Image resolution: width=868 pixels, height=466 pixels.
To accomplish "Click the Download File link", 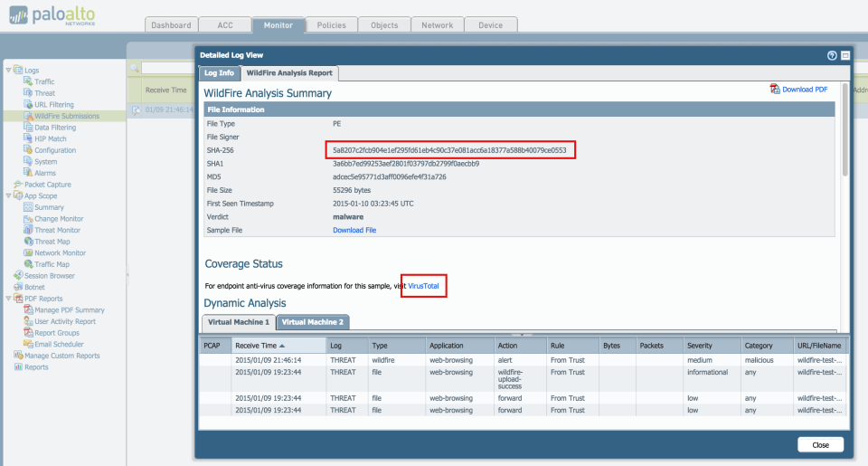I will point(354,230).
